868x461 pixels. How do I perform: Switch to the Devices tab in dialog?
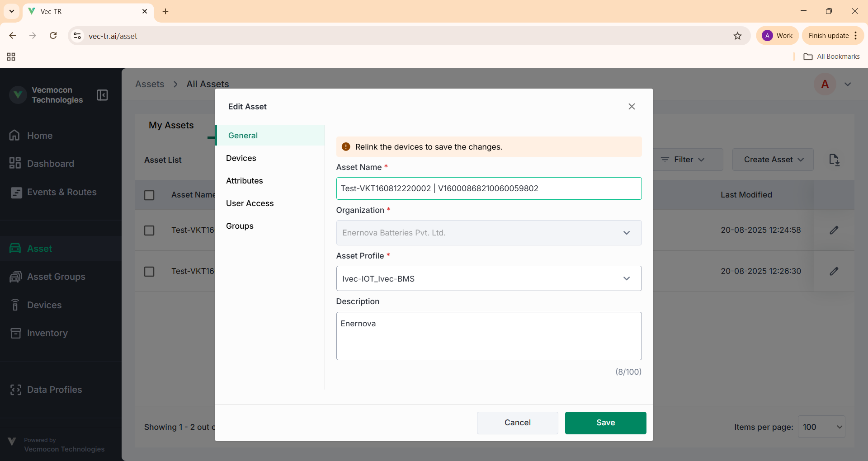tap(241, 158)
